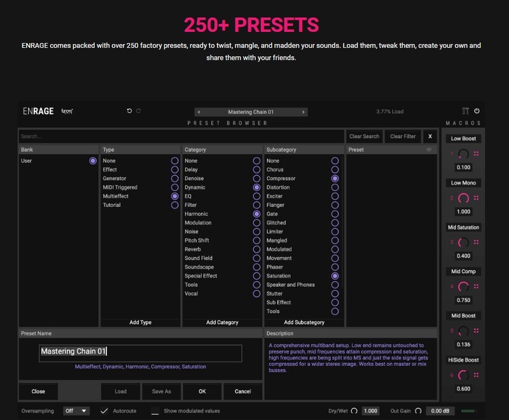509x420 pixels.
Task: Click the Dry/Wet knob
Action: coord(354,411)
